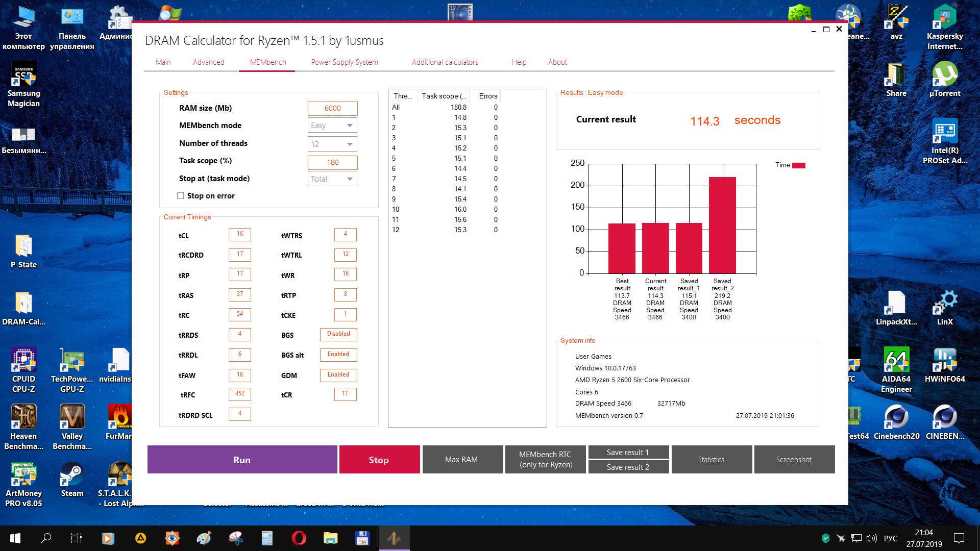Click Save result 1 button
This screenshot has height=551, width=980.
(628, 453)
